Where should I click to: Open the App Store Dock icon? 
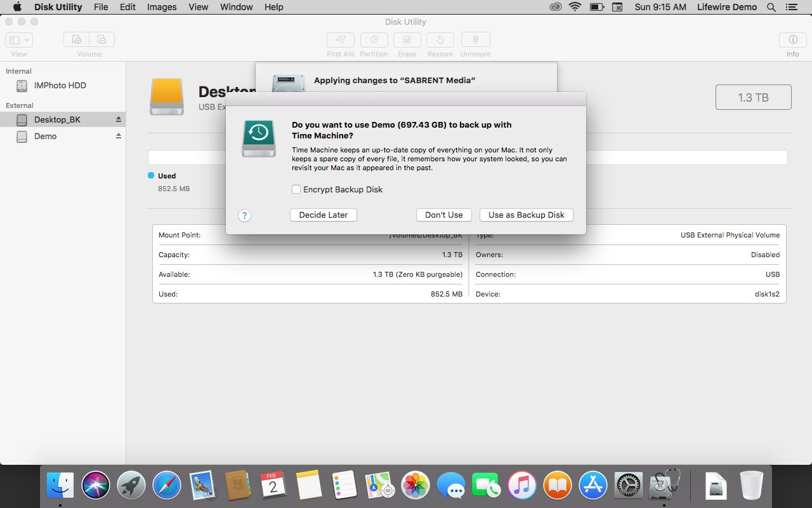(x=593, y=486)
